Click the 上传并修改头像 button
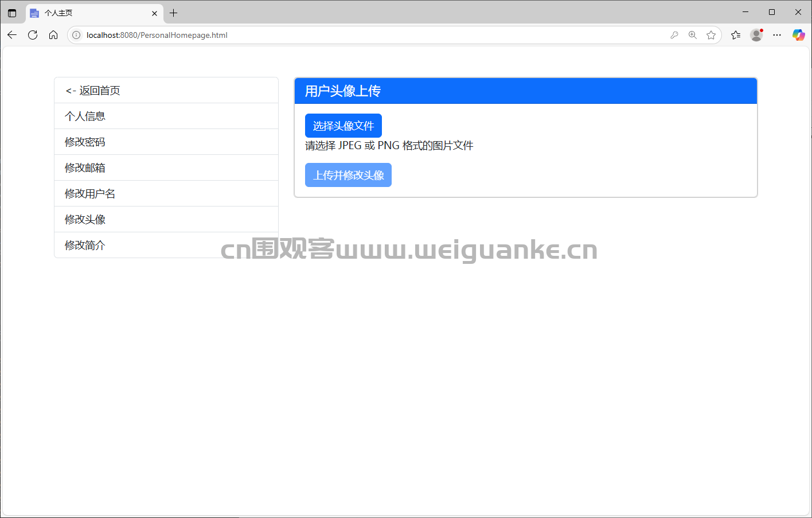Screen dimensions: 812x518 click(348, 175)
